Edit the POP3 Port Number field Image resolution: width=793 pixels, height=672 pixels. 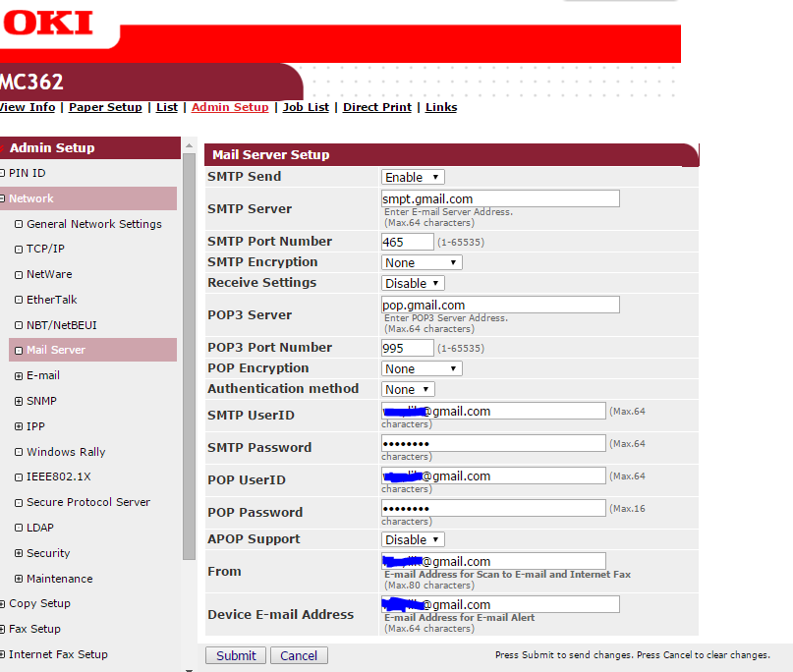pos(407,347)
